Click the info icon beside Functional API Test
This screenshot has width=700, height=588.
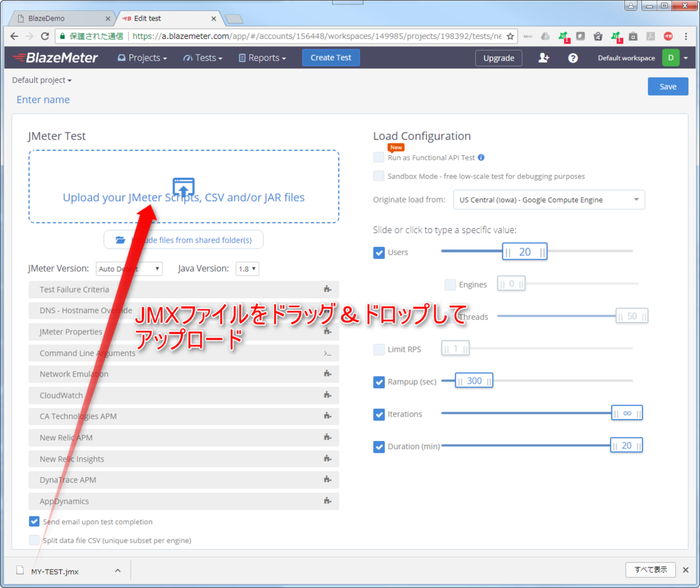[x=481, y=157]
